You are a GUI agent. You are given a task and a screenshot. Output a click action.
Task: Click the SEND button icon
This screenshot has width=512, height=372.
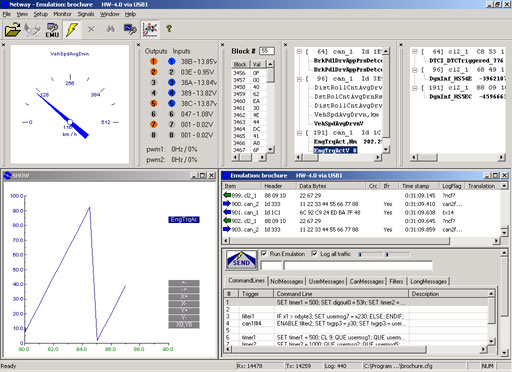pos(241,259)
